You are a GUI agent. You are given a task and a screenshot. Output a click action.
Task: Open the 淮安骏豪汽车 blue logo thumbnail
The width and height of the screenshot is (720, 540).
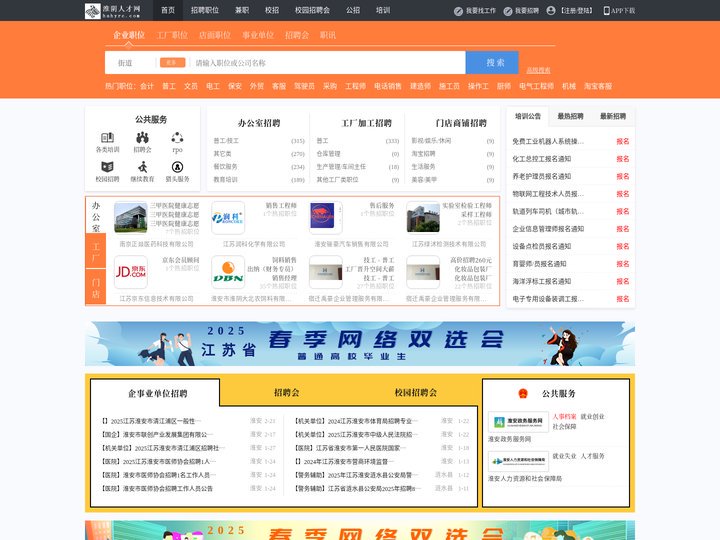pos(326,218)
